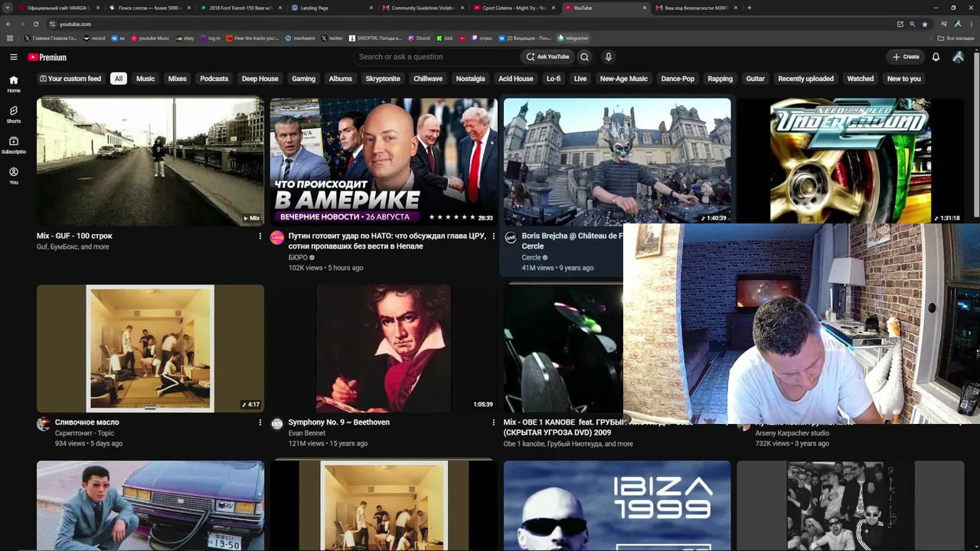980x551 pixels.
Task: Select the All filter chip
Action: (119, 79)
